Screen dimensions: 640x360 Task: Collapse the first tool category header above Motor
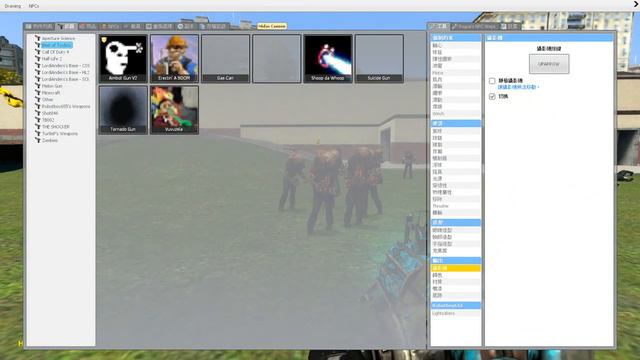tap(456, 38)
